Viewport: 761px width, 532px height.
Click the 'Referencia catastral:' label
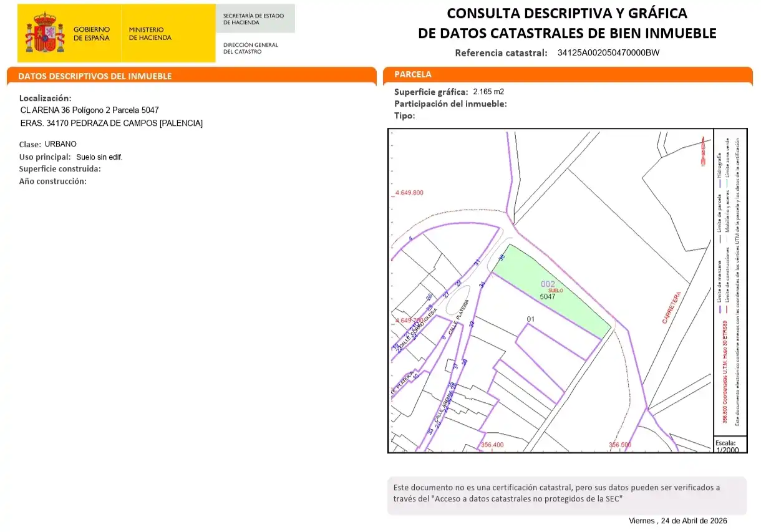tap(502, 52)
